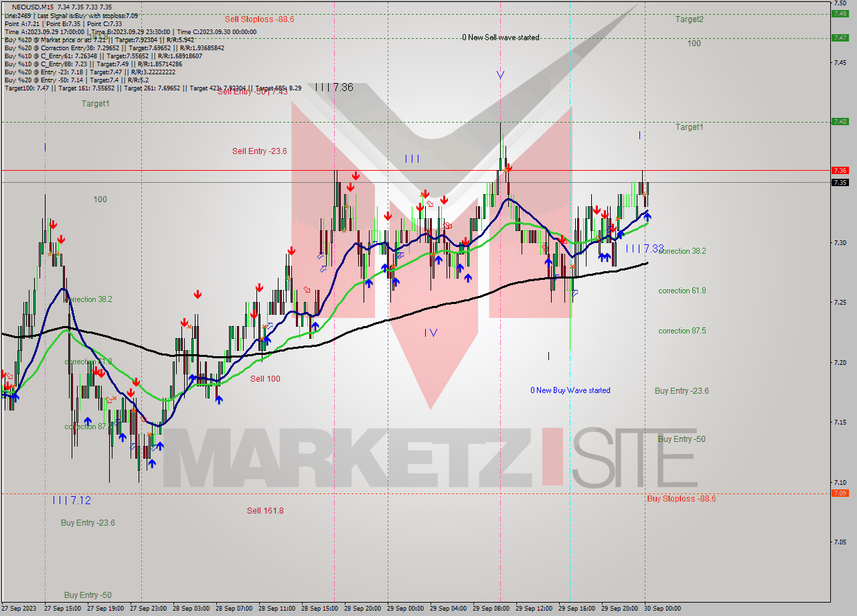Click the '29 Sep 16:00' time axis label

point(576,609)
